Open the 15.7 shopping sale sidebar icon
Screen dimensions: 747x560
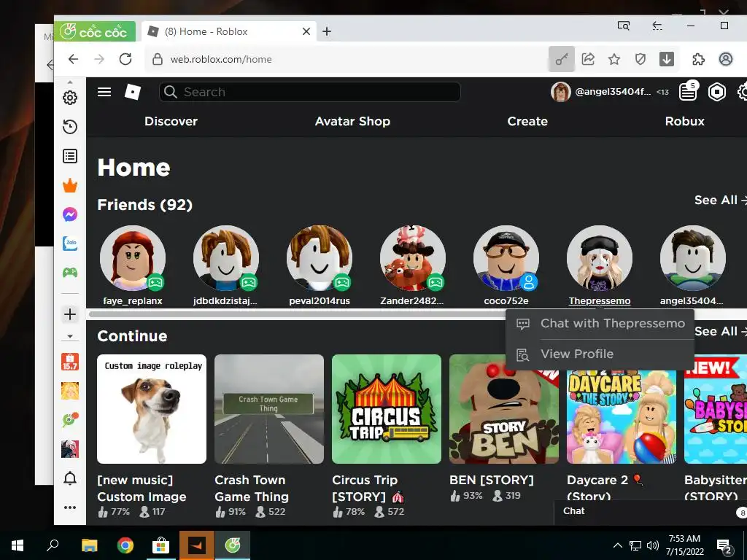[70, 362]
